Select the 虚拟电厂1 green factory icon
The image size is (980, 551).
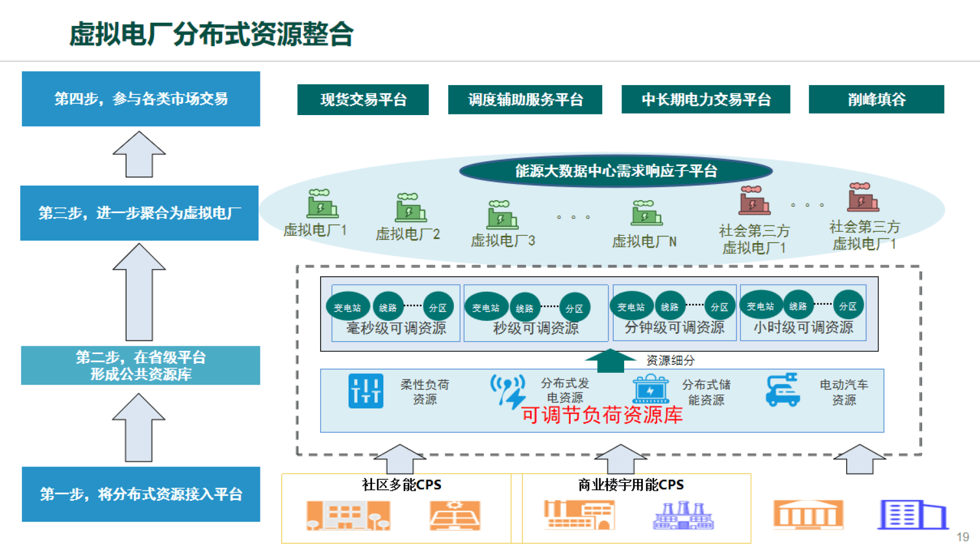tap(322, 206)
